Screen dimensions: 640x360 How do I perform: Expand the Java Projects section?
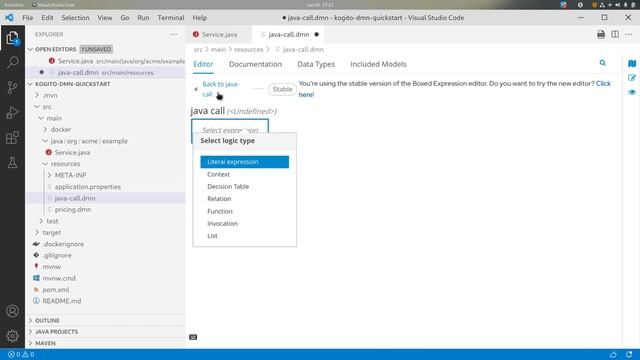click(x=106, y=332)
